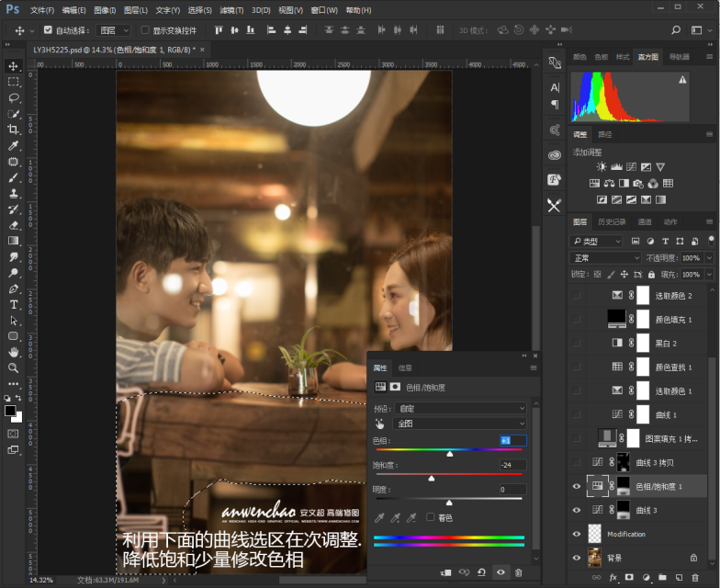720x588 pixels.
Task: Create a new layer in the Layers panel
Action: pyautogui.click(x=679, y=577)
